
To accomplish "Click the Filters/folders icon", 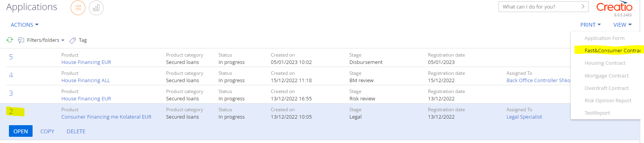I will 21,40.
